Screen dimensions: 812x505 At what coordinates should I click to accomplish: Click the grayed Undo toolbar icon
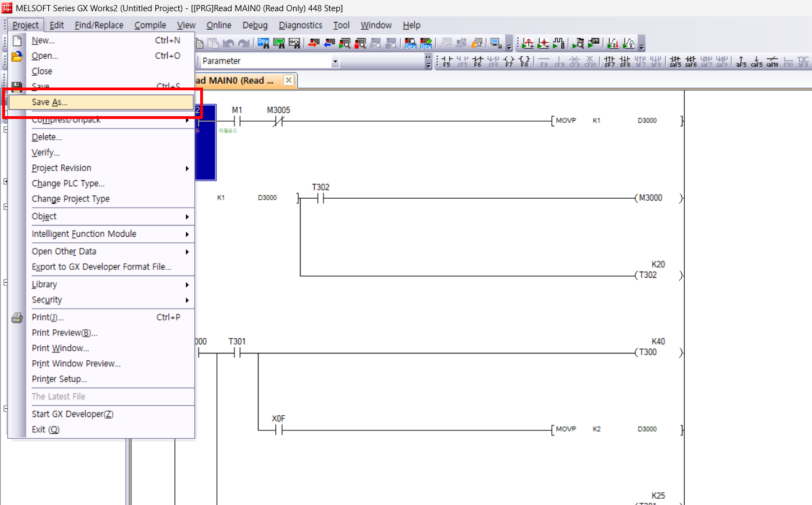[228, 43]
